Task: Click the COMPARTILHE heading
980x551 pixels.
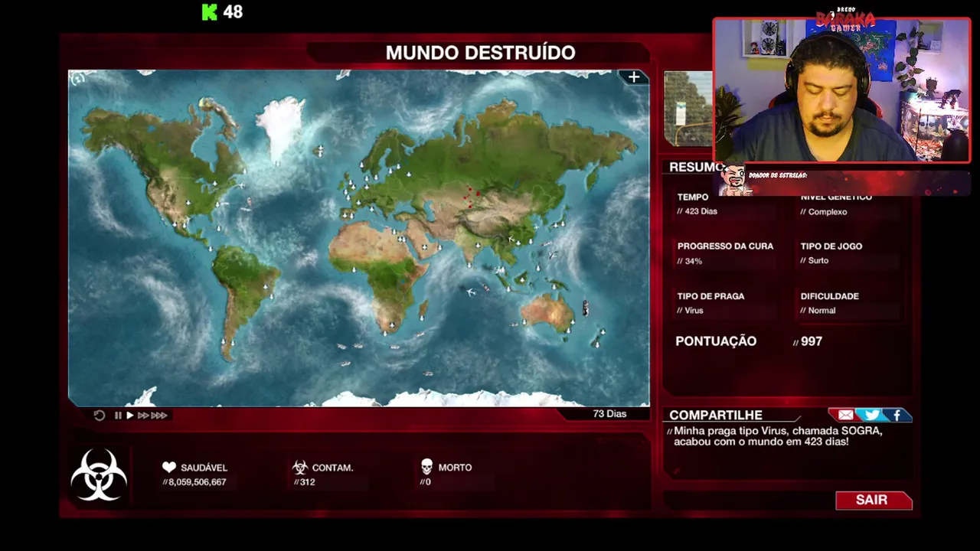Action: coord(716,415)
